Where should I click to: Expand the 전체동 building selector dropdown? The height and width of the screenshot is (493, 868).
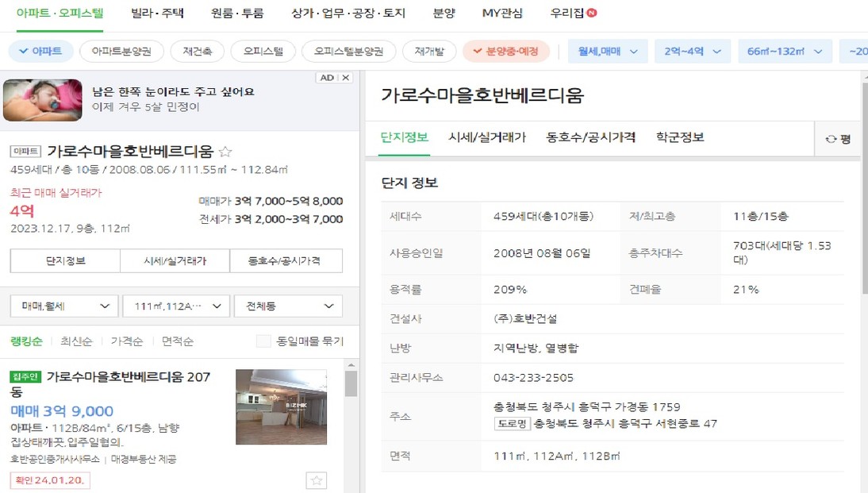tap(289, 306)
